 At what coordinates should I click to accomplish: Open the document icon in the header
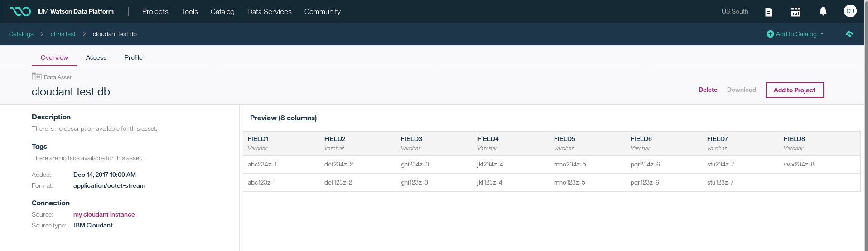click(768, 12)
